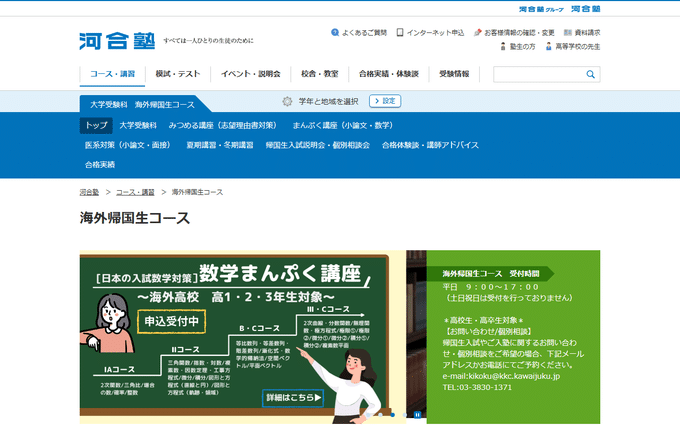680x425 pixels.
Task: Go to the 河合塾 logo home
Action: point(117,41)
